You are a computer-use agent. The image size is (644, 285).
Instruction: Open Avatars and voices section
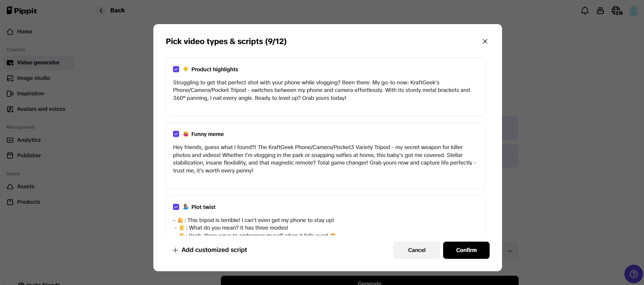tap(41, 109)
